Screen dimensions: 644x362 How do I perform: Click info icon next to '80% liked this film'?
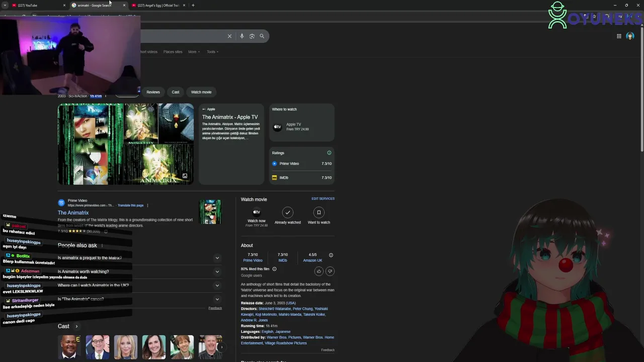[x=274, y=269]
